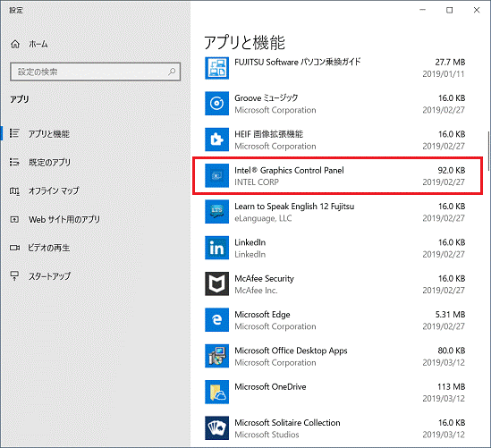Select Microsoft Office Desktop Apps entry

point(335,356)
